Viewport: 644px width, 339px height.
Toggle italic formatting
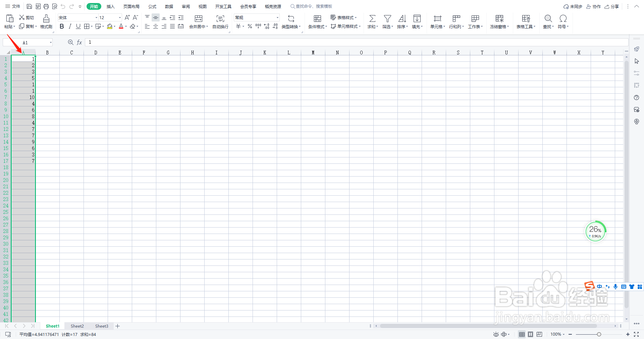70,26
